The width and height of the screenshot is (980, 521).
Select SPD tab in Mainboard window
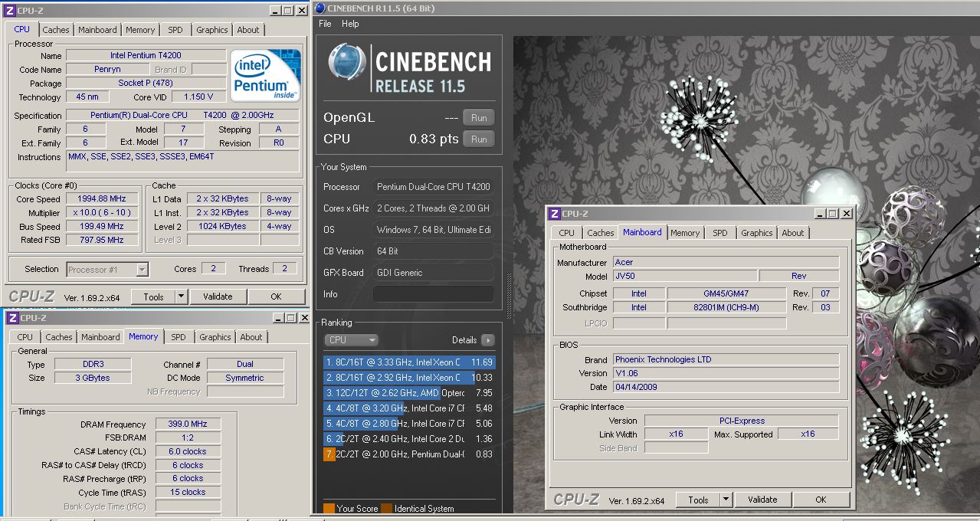point(720,233)
